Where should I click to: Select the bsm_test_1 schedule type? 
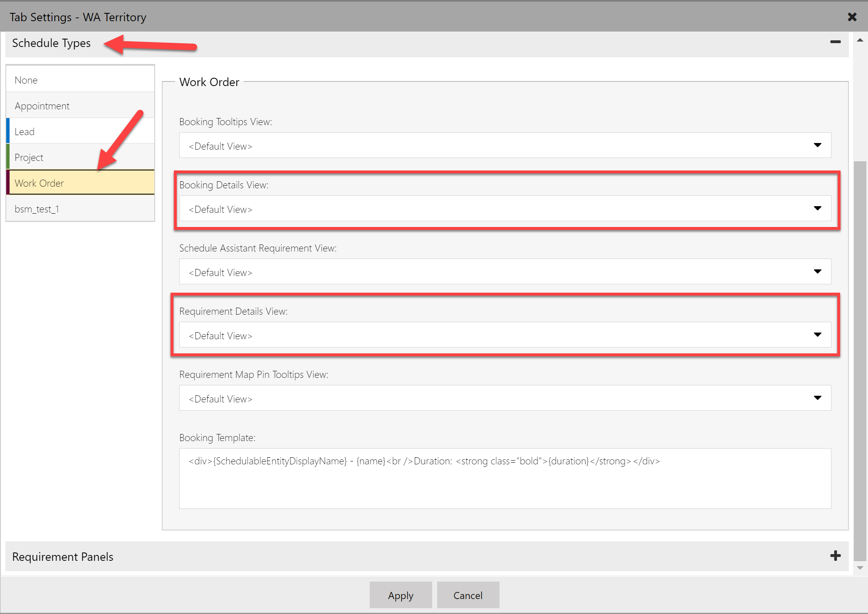point(80,209)
